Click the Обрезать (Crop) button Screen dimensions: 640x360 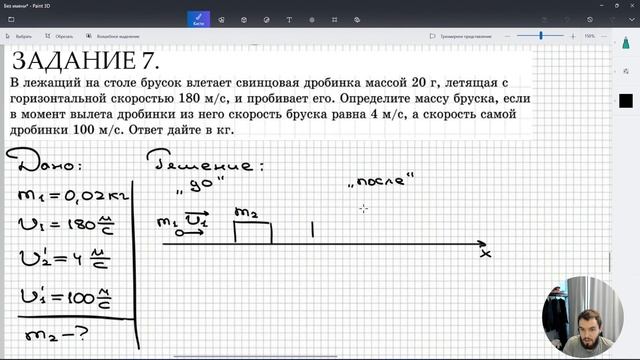click(59, 36)
